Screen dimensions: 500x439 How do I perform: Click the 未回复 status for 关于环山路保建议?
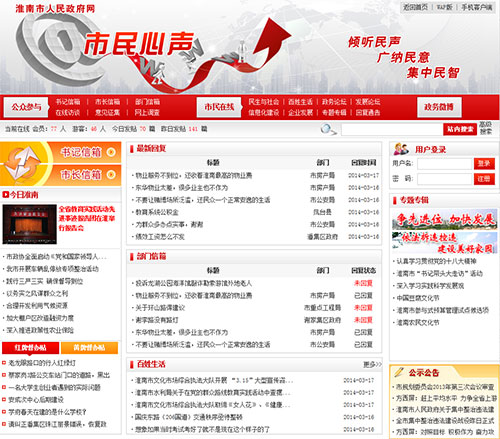(x=363, y=308)
